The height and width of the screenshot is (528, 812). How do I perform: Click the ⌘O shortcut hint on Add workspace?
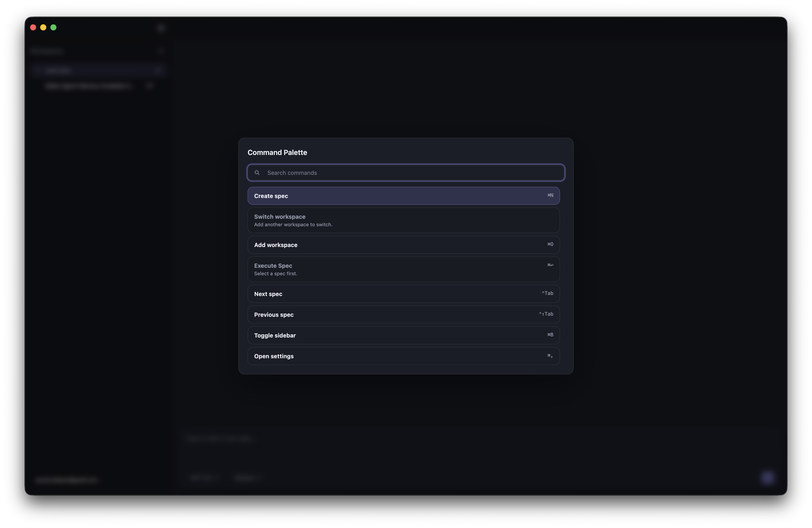click(x=550, y=244)
